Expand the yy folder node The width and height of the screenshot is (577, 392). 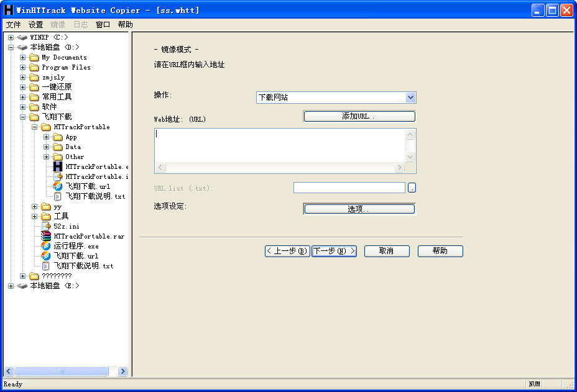pos(35,207)
